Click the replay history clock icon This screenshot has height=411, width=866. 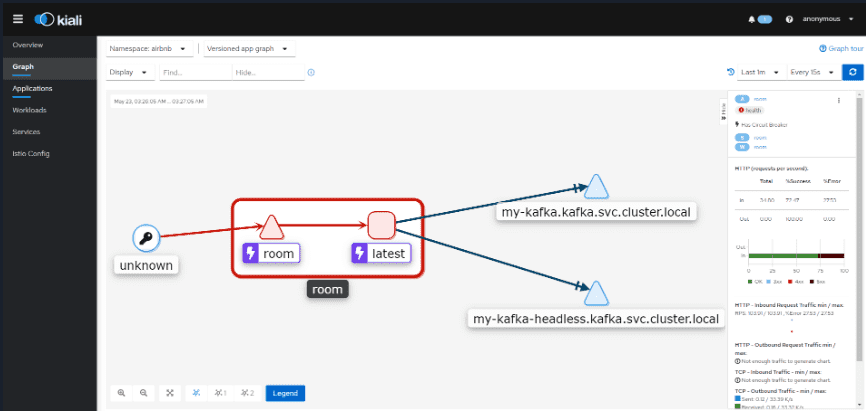731,72
